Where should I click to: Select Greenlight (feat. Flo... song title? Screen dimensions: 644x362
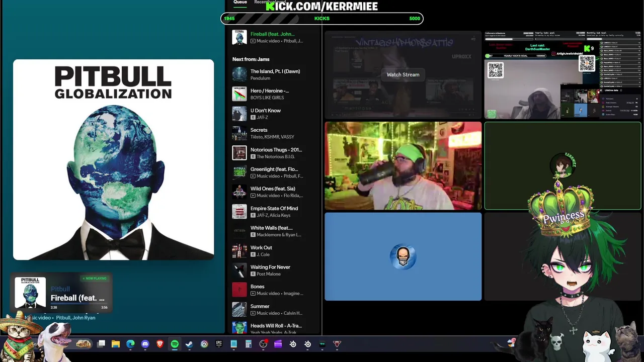[274, 169]
